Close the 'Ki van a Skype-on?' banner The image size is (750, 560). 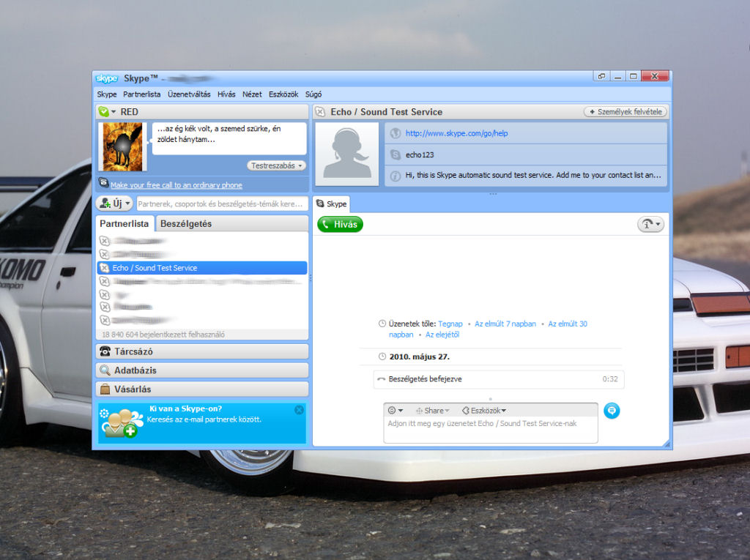299,410
